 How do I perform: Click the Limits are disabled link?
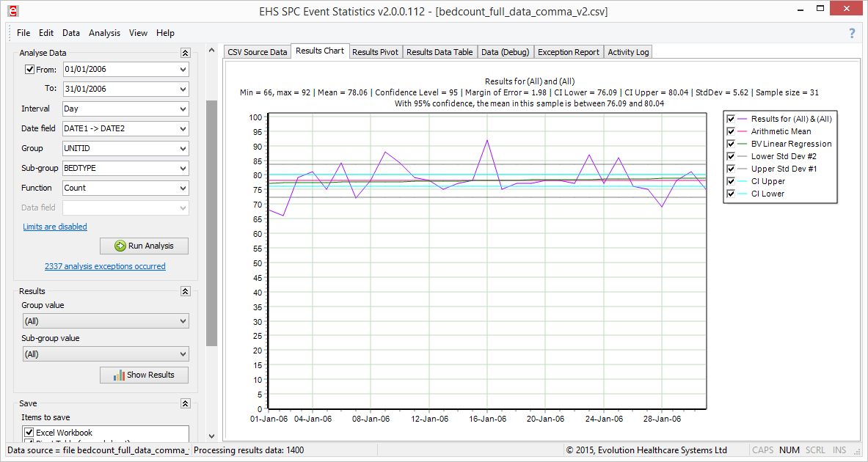(x=54, y=227)
